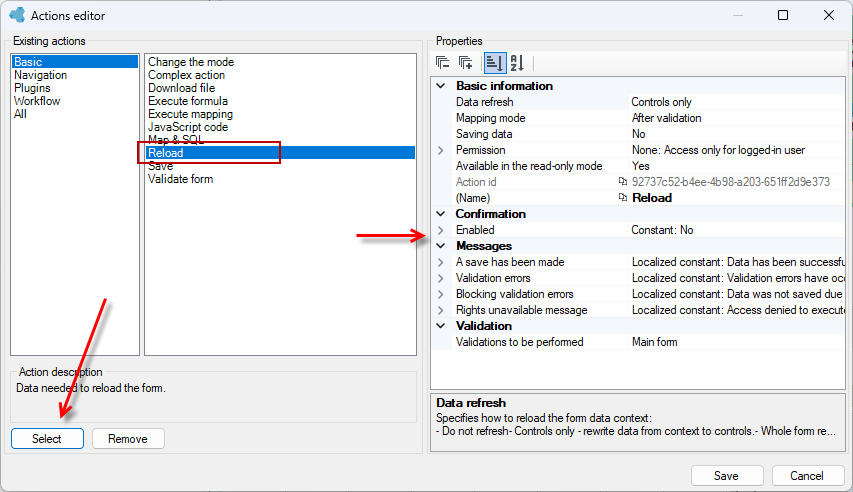Click the icon next to Reload name value

(623, 198)
